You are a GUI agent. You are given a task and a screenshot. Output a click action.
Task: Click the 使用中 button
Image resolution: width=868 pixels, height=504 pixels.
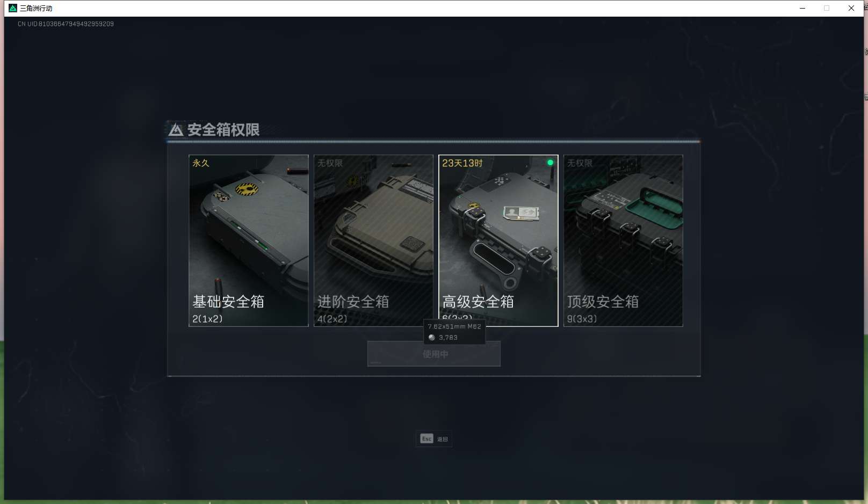(x=434, y=354)
